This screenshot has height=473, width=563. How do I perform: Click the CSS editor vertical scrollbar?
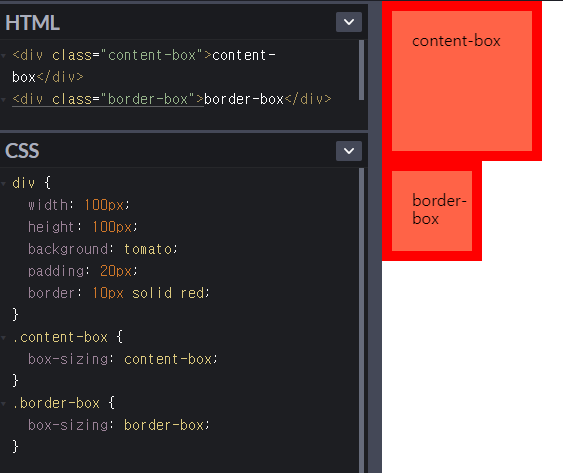coord(362,320)
